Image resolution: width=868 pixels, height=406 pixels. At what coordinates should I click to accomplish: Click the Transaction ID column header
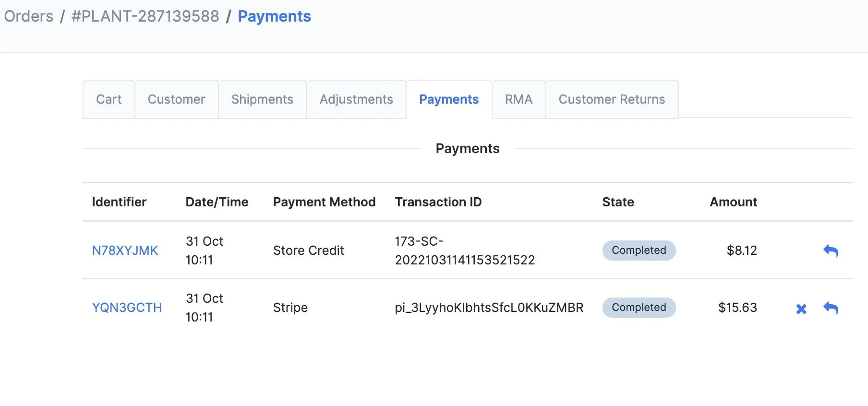tap(438, 202)
